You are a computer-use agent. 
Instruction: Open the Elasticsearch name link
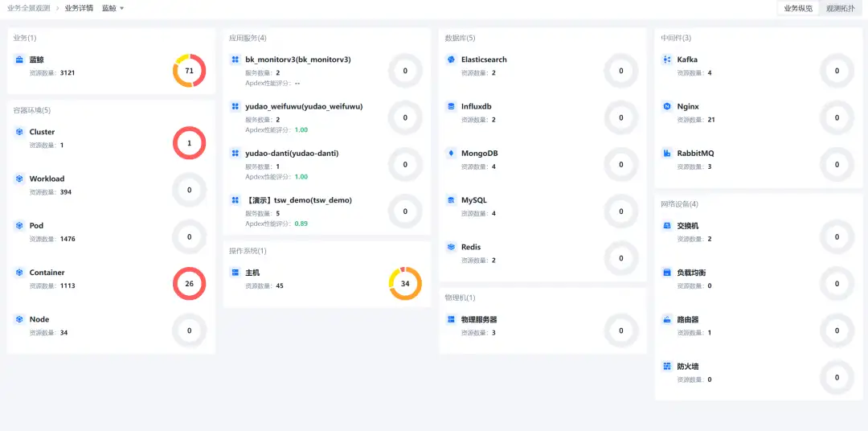point(484,60)
